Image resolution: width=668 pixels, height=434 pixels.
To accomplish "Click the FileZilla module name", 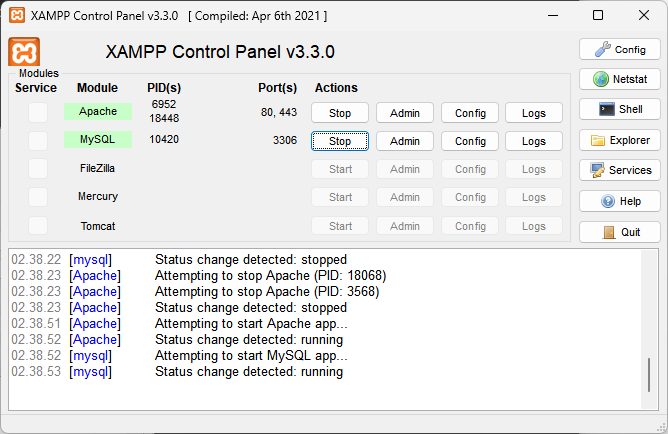I will pos(98,168).
